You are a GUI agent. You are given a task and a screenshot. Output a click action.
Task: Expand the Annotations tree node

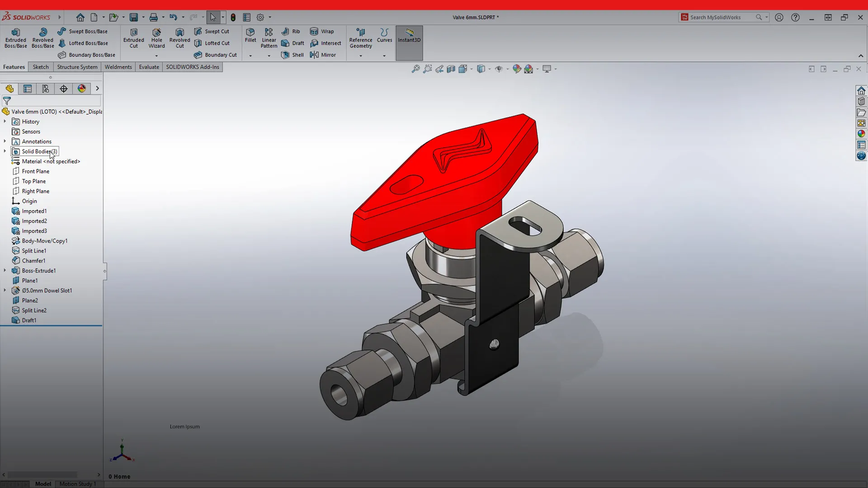tap(5, 141)
